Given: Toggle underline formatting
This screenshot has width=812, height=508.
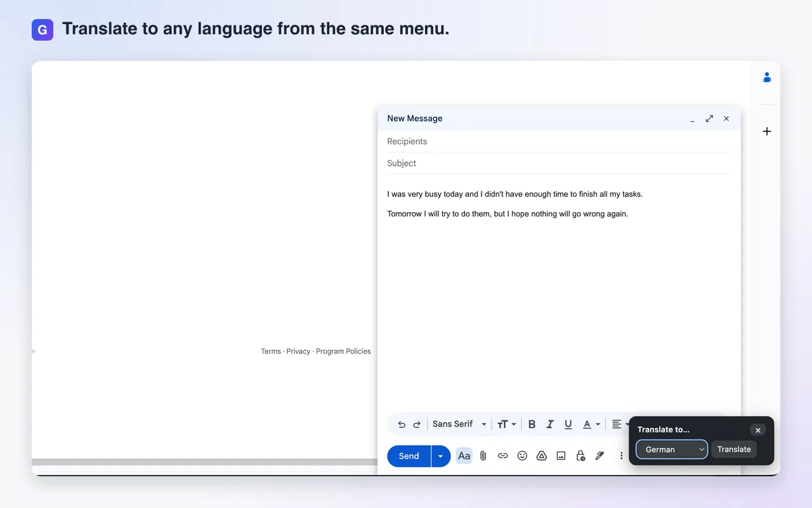Looking at the screenshot, I should pyautogui.click(x=568, y=424).
